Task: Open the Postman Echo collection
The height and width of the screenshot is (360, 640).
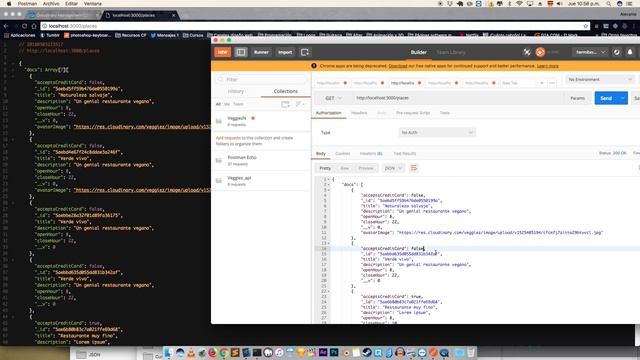Action: 261,160
